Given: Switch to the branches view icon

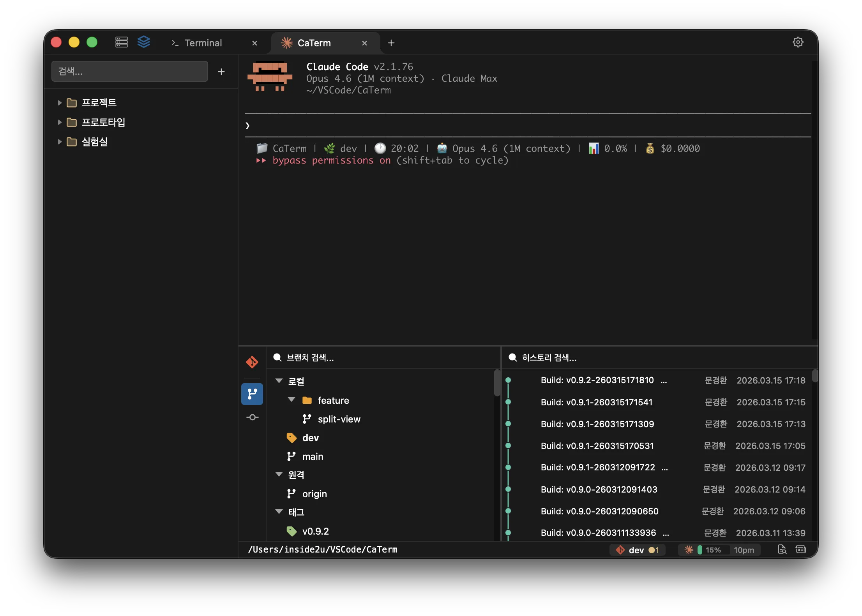Looking at the screenshot, I should coord(252,394).
